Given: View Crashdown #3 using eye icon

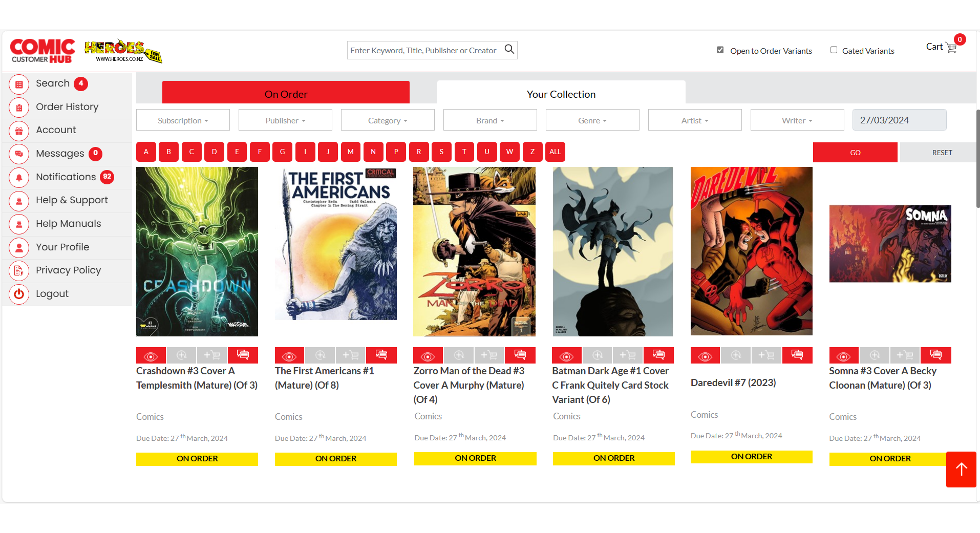Looking at the screenshot, I should click(x=151, y=355).
